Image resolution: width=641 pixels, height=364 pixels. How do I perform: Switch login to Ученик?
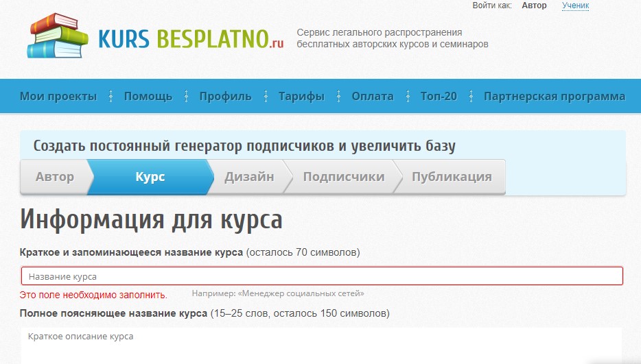click(575, 5)
